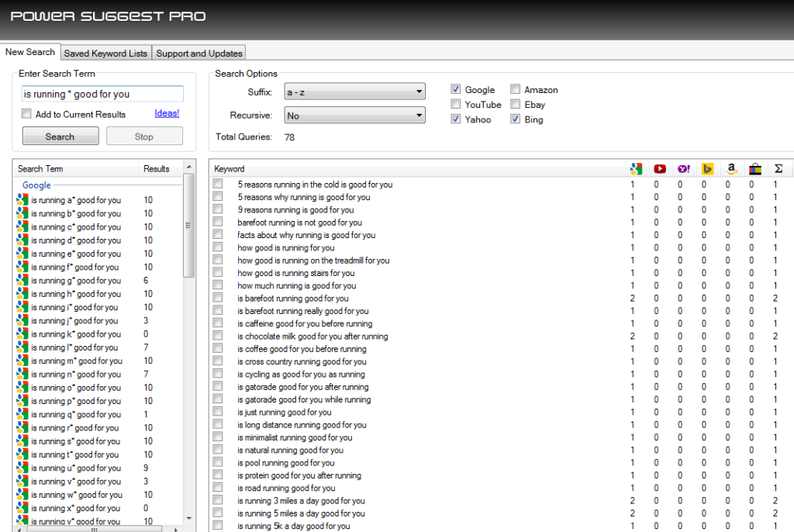Click Google icon beside 'is running s* good for you'

22,441
